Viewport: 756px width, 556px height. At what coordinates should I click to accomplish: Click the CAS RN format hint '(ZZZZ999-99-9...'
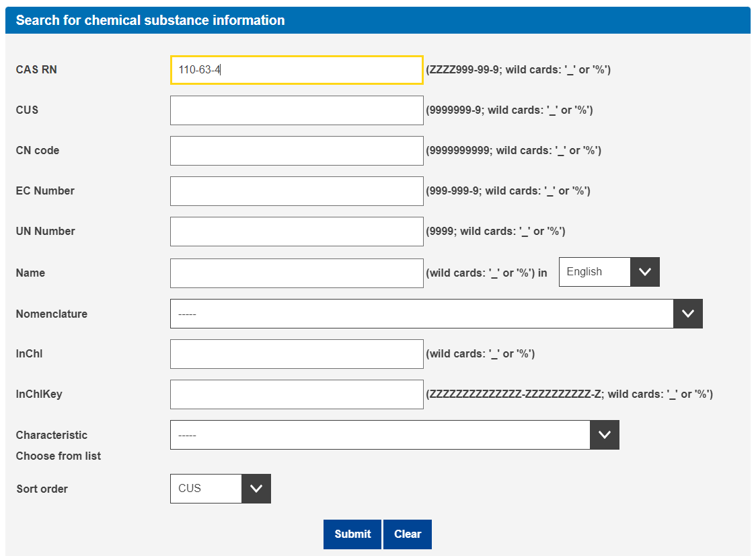[x=519, y=69]
